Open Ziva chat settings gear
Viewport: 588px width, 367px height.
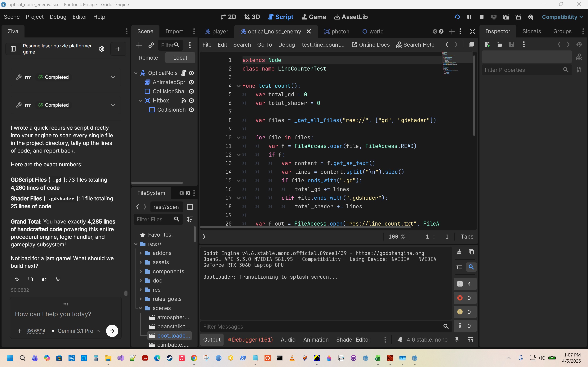click(102, 49)
